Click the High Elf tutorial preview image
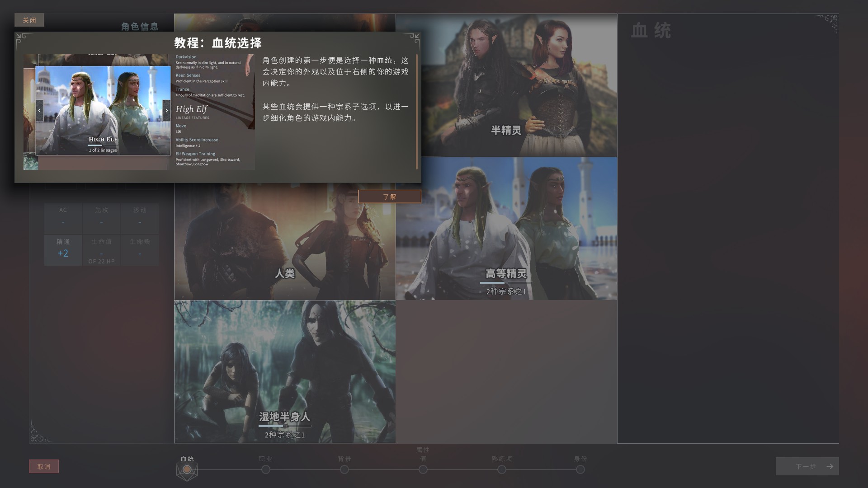Screen dimensions: 868x488 coord(103,111)
